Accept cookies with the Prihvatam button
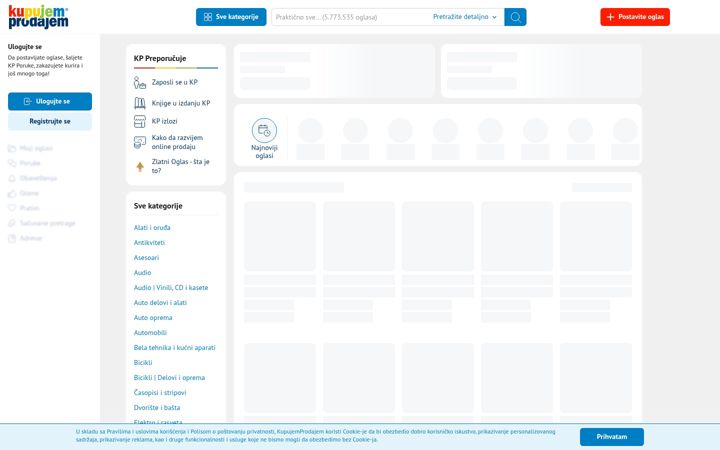 tap(612, 437)
